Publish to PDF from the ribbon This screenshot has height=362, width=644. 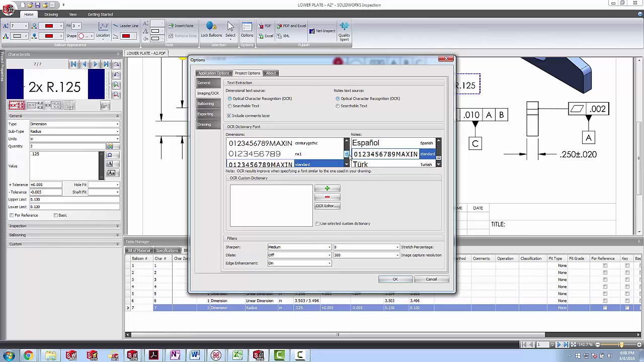point(265,26)
